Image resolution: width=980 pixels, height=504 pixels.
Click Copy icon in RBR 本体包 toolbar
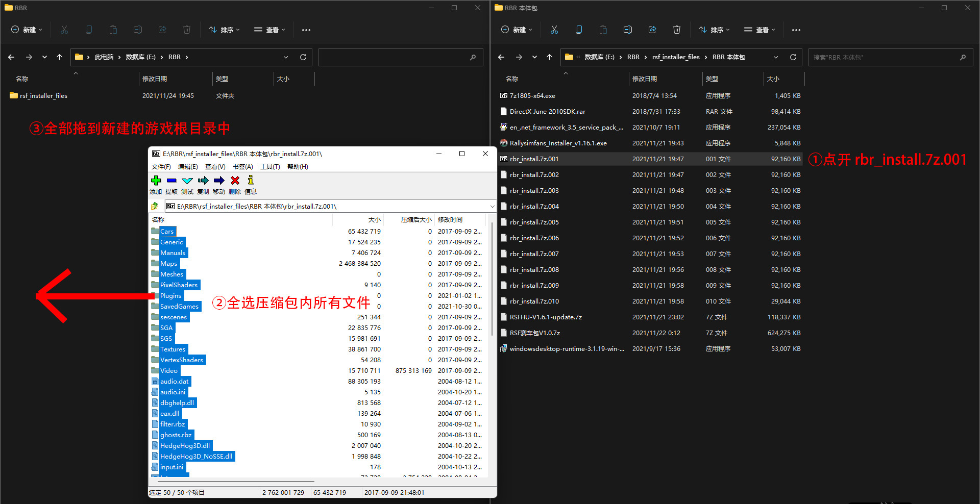[578, 30]
